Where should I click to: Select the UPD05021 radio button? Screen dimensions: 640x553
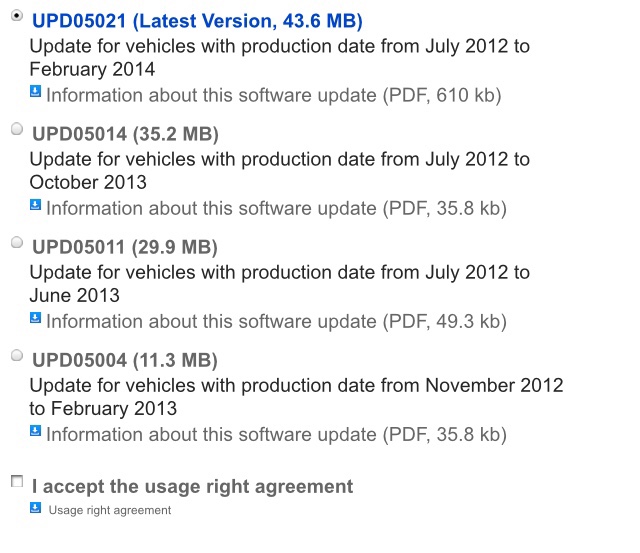17,16
